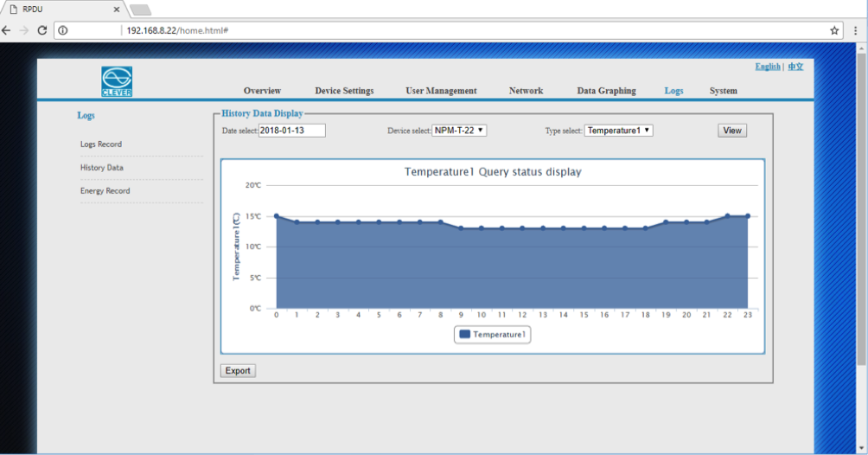Close the RPDU browser tab
868x455 pixels.
pos(115,8)
